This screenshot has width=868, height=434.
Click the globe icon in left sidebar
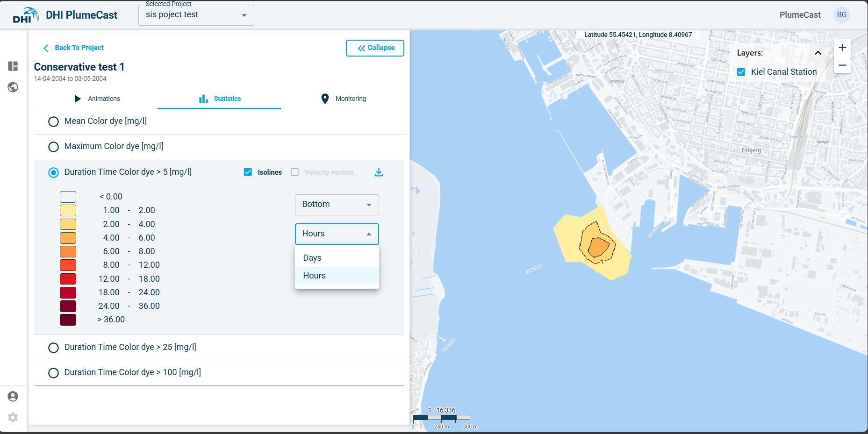click(x=13, y=87)
